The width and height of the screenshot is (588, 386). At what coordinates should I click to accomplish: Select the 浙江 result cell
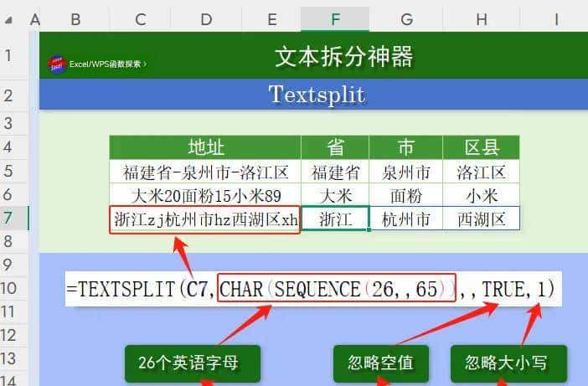click(x=335, y=218)
